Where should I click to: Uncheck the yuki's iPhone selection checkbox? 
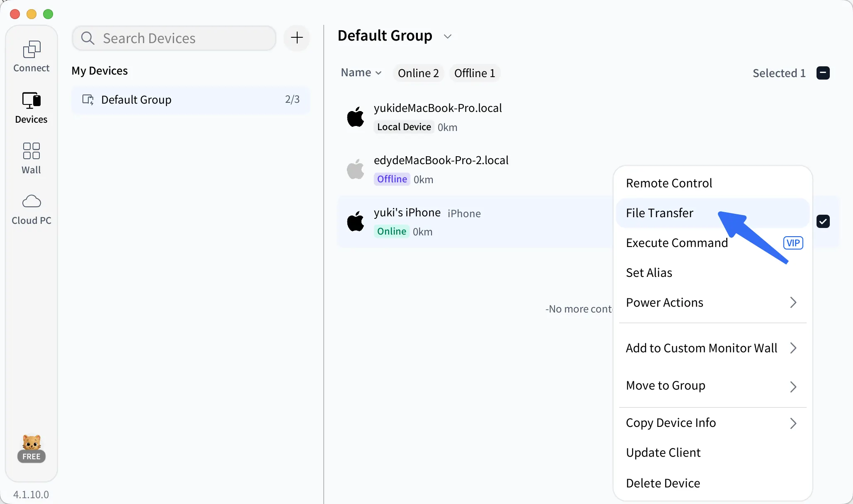[x=823, y=221]
